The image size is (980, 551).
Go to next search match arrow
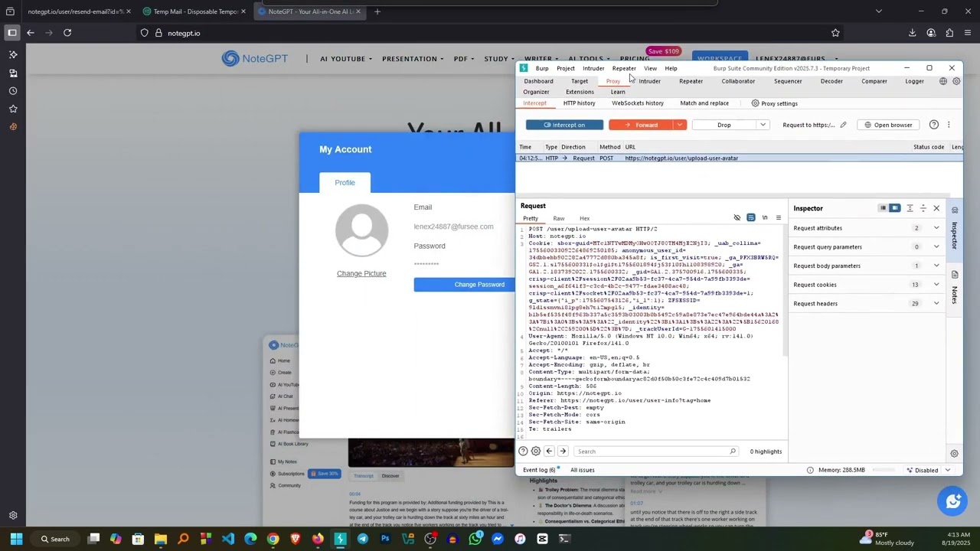pos(563,452)
